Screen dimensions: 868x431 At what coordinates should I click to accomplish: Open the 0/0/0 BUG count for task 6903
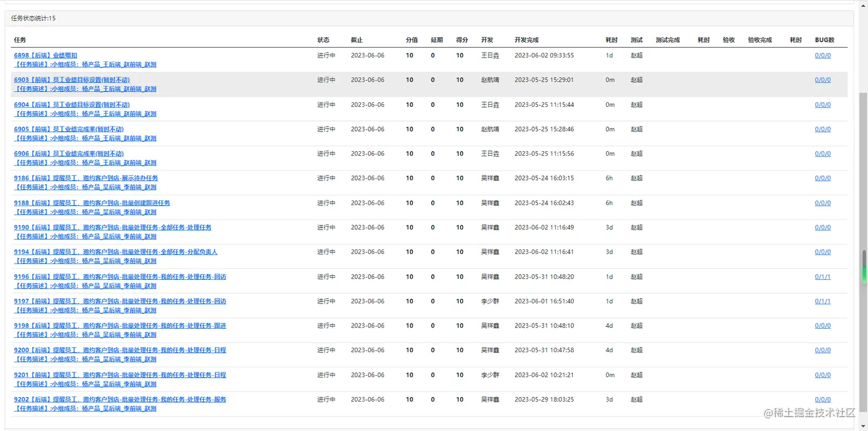click(x=823, y=80)
